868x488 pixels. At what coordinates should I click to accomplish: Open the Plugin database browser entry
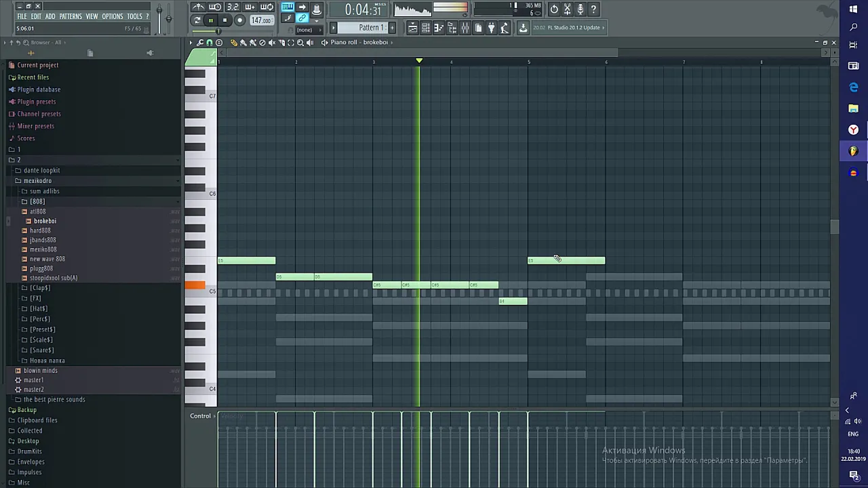point(39,89)
